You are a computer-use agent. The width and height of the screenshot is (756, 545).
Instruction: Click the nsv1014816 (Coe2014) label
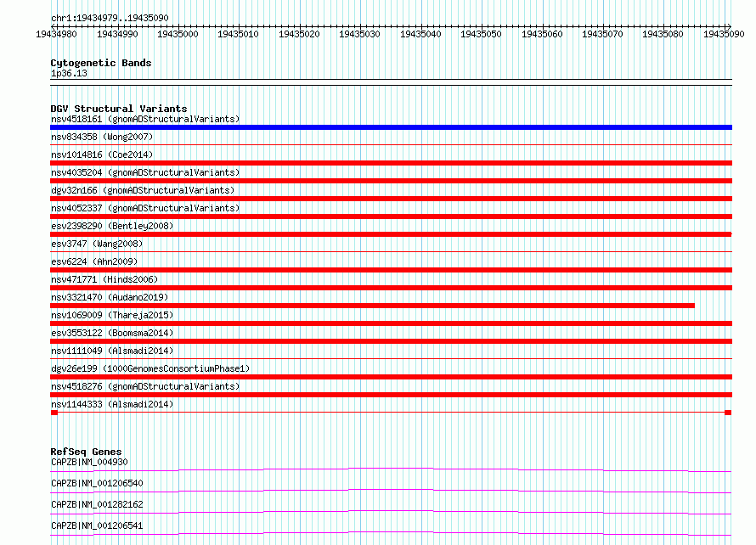[x=102, y=155]
